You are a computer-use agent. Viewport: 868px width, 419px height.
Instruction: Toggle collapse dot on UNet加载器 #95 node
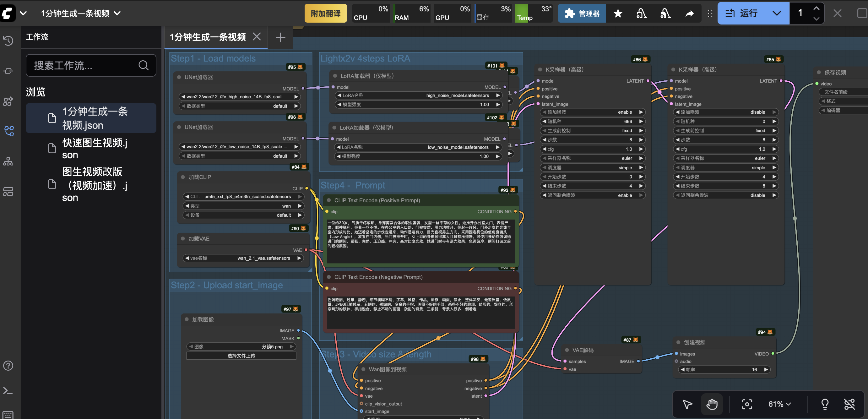coord(179,77)
